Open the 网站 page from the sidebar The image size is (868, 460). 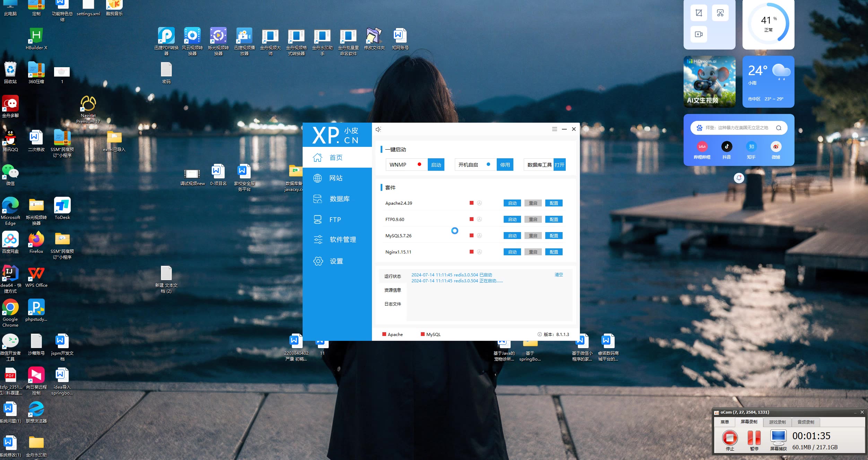pos(336,178)
